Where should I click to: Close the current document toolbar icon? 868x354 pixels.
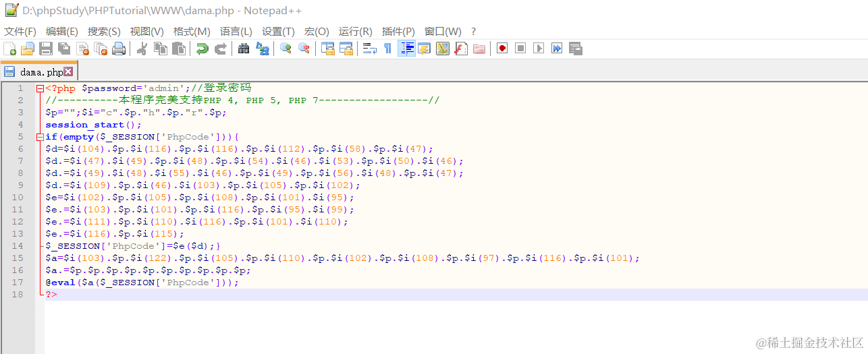[x=82, y=49]
